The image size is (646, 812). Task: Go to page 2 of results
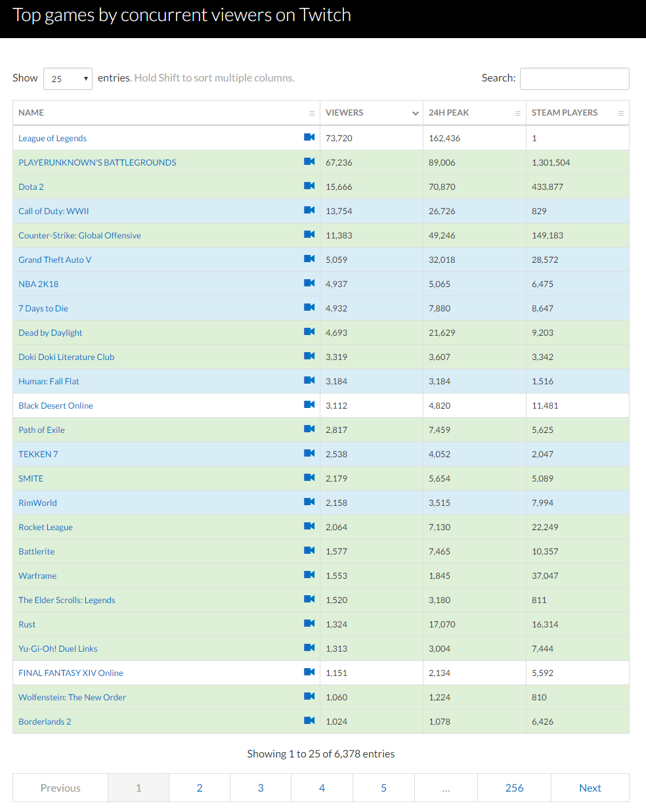(x=200, y=788)
